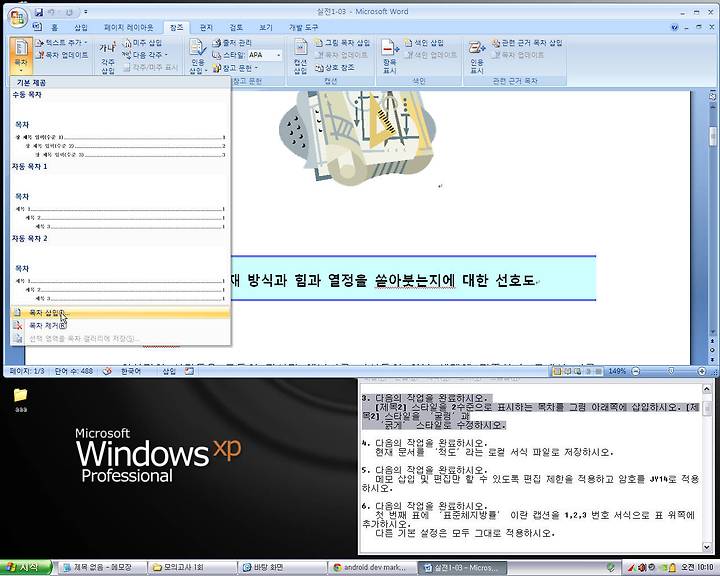Screen dimensions: 720x576
Task: Open Quick Access toolbar customize arrow
Action: point(85,12)
